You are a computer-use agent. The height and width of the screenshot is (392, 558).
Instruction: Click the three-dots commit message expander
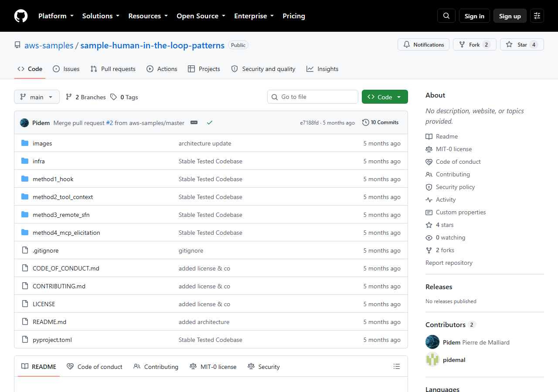(194, 123)
